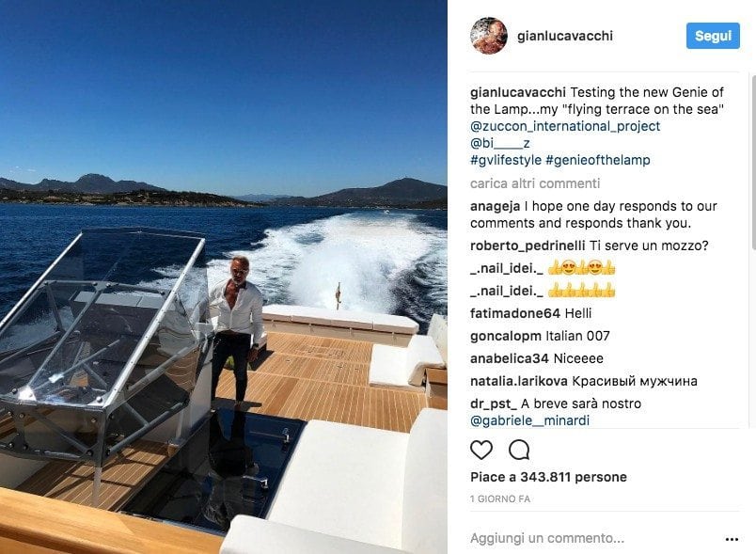Image resolution: width=756 pixels, height=554 pixels.
Task: Click the comments panel scrollbar
Action: click(753, 162)
